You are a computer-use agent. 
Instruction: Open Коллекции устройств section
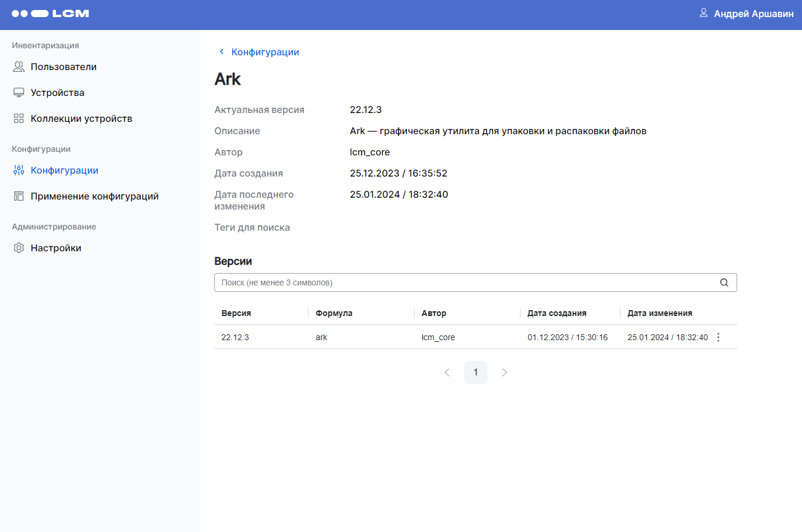(81, 119)
